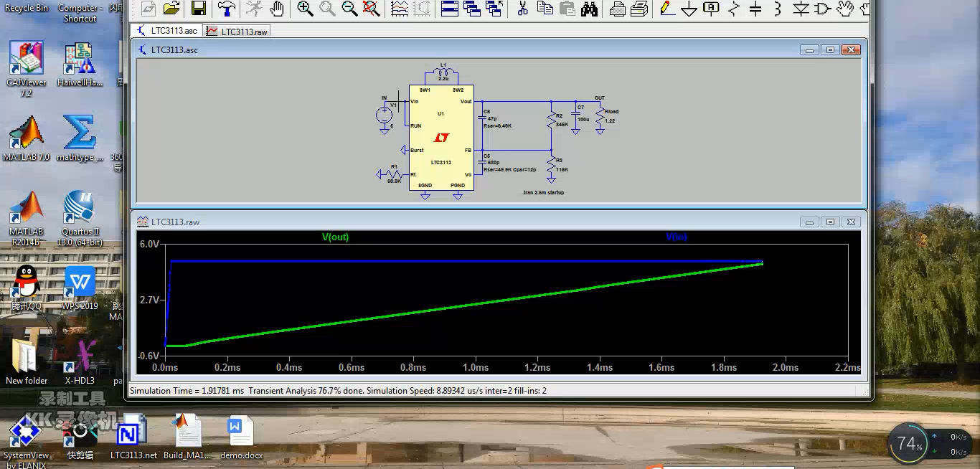Tile windows horizontally icon
Viewport: 980px width, 469px height.
click(x=450, y=9)
